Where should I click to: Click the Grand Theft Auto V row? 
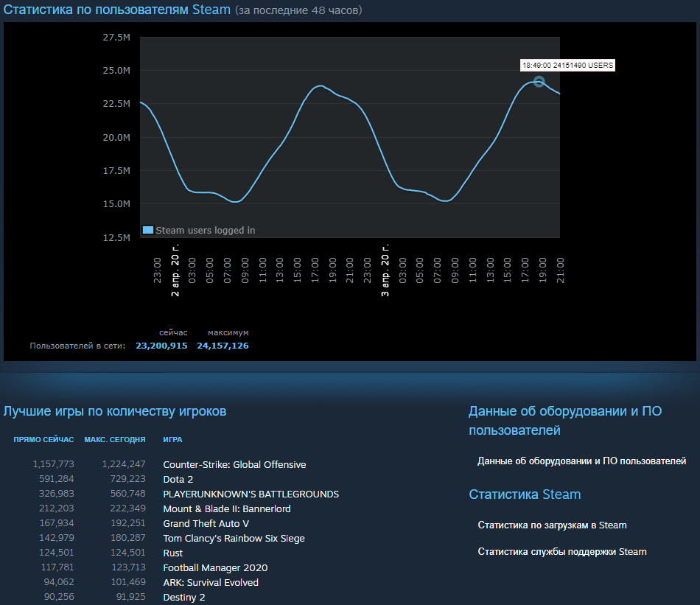tap(206, 523)
